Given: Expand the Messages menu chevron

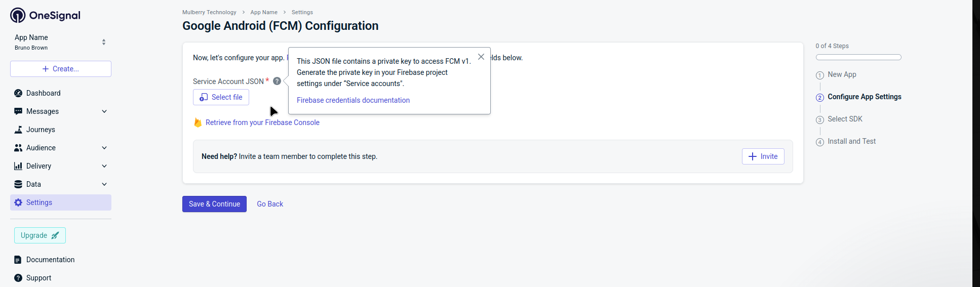Looking at the screenshot, I should click(x=104, y=111).
